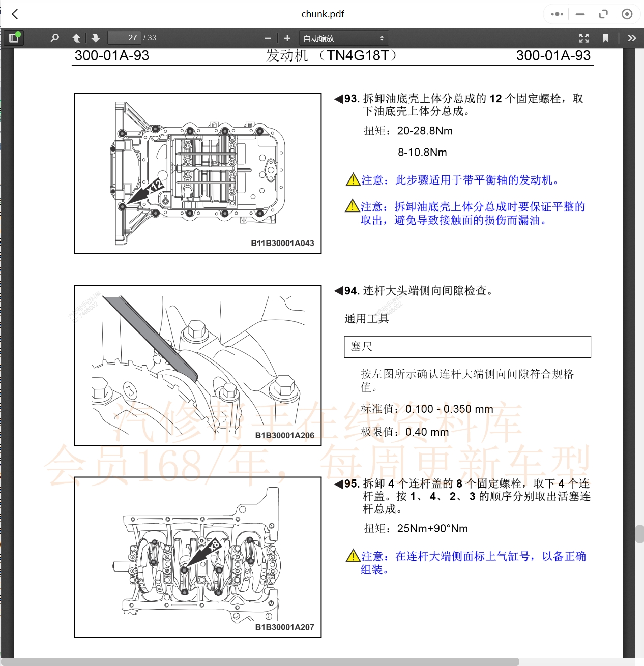Screen dimensions: 644x666
Task: Click the back navigation arrow
Action: pyautogui.click(x=15, y=14)
